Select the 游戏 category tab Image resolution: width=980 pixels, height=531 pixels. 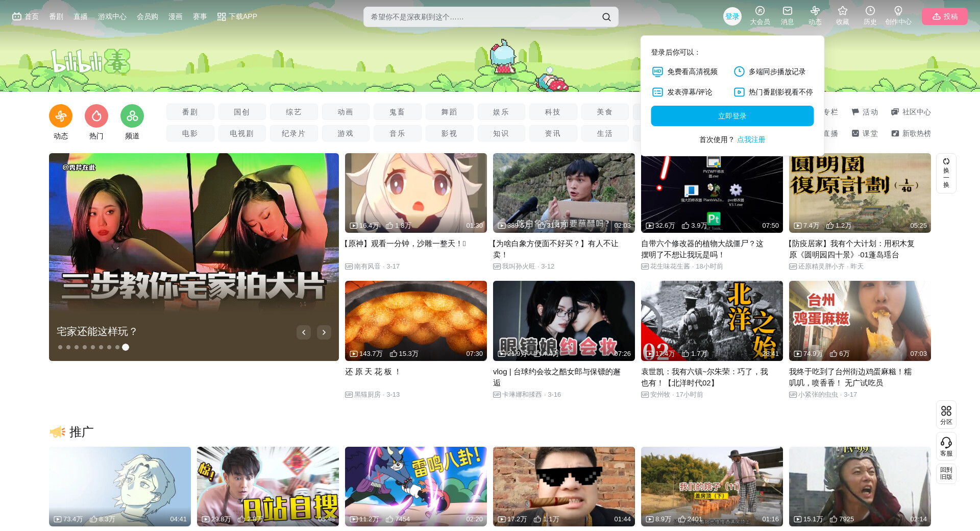[x=346, y=133]
